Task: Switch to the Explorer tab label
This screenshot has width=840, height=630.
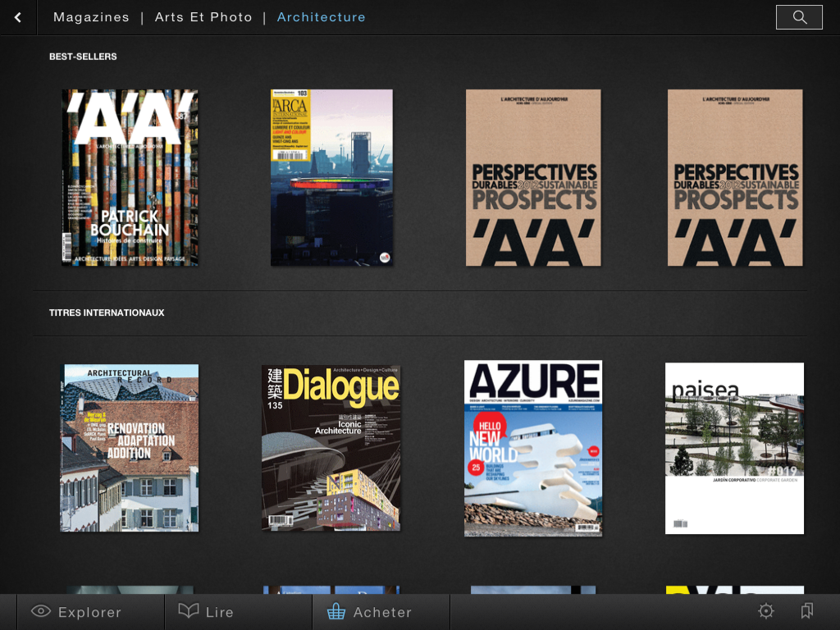Action: click(x=89, y=612)
